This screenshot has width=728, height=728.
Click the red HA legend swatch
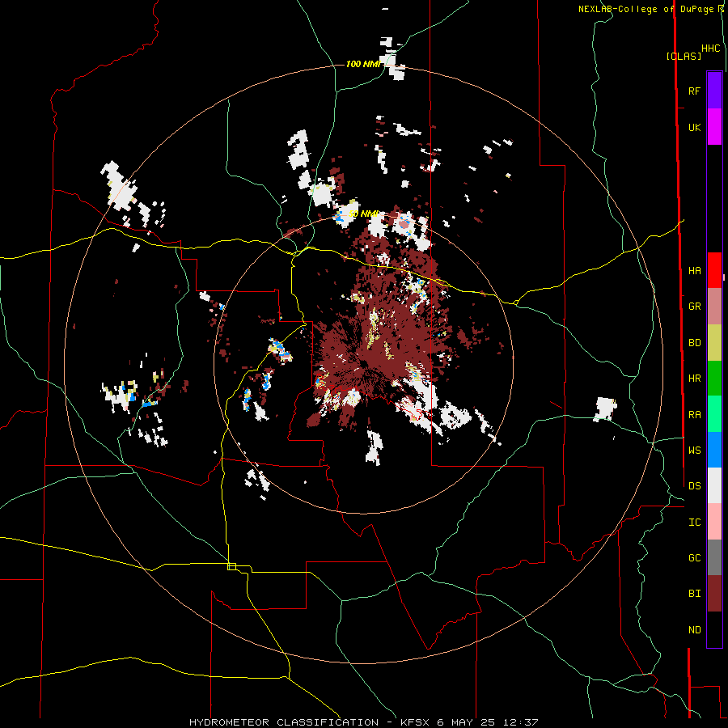coord(714,270)
